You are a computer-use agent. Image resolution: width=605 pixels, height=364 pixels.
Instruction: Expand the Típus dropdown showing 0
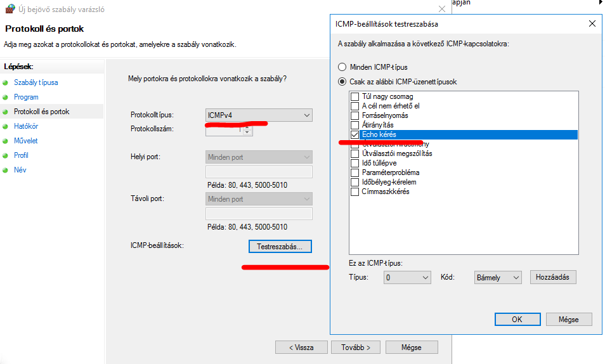(x=408, y=278)
